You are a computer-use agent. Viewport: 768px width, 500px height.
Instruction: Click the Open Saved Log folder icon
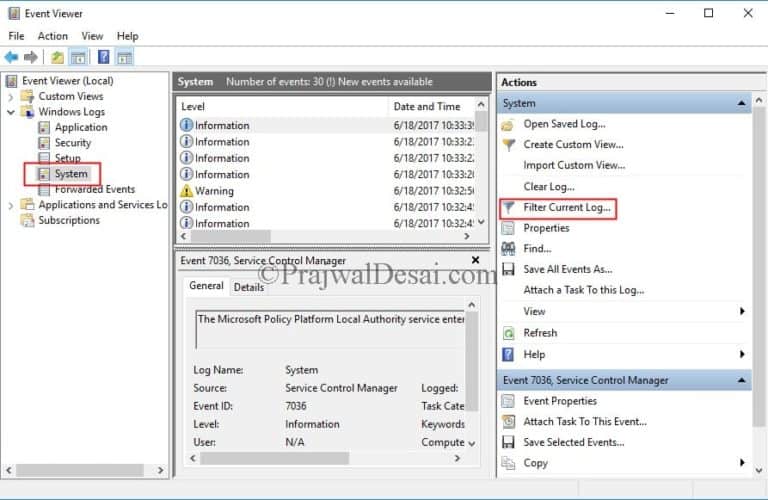click(508, 125)
